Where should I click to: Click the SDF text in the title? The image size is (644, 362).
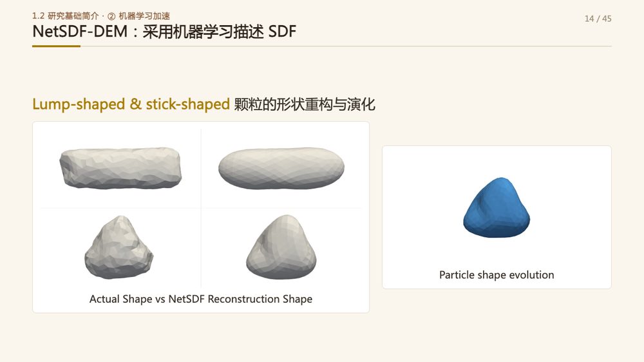pyautogui.click(x=282, y=31)
